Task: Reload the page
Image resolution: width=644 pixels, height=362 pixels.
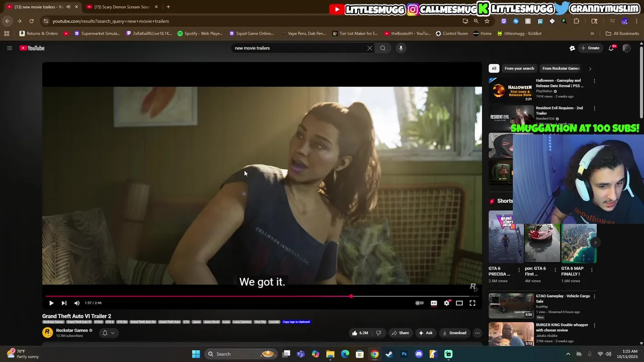Action: (31, 21)
